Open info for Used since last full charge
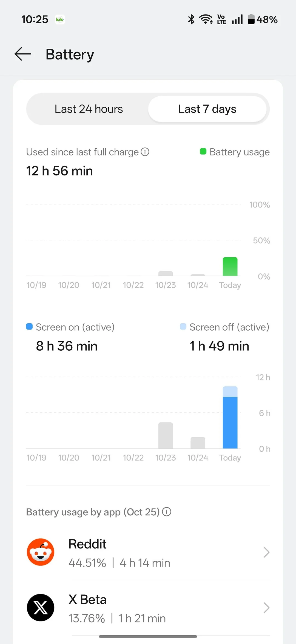Image resolution: width=296 pixels, height=644 pixels. tap(145, 152)
